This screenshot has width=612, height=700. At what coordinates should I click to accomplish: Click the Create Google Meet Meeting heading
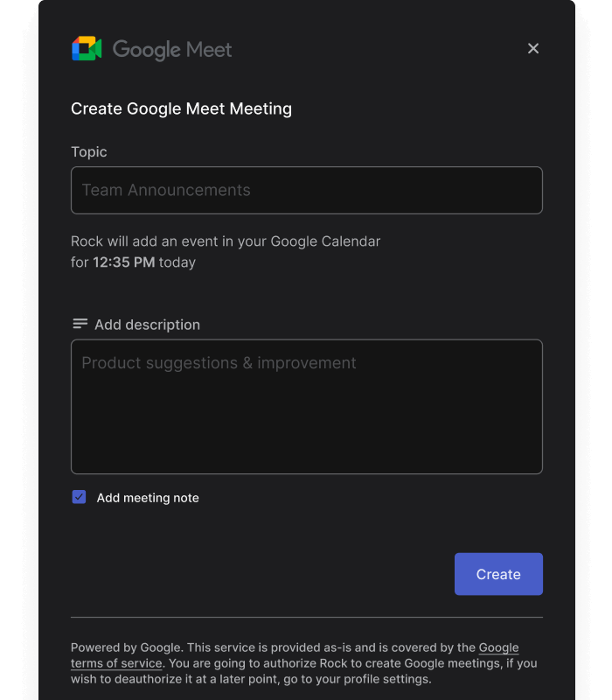181,108
